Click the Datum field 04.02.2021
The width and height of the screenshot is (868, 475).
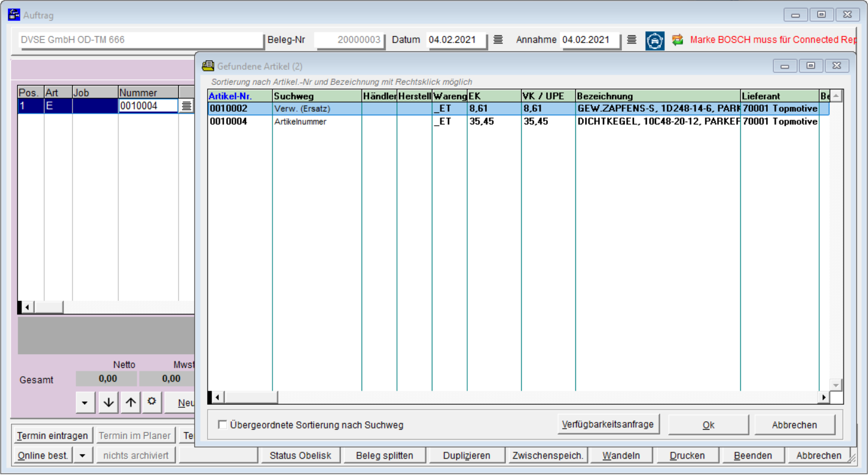[456, 40]
